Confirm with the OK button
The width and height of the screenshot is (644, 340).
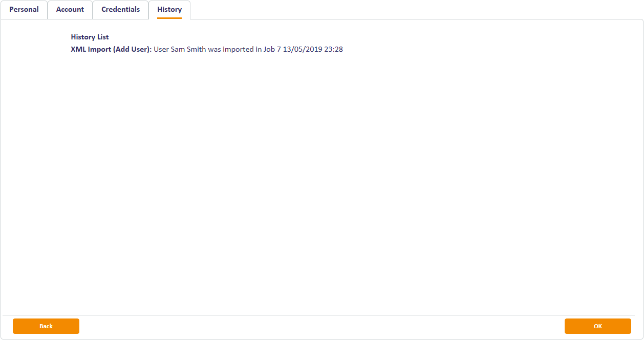[x=597, y=326]
